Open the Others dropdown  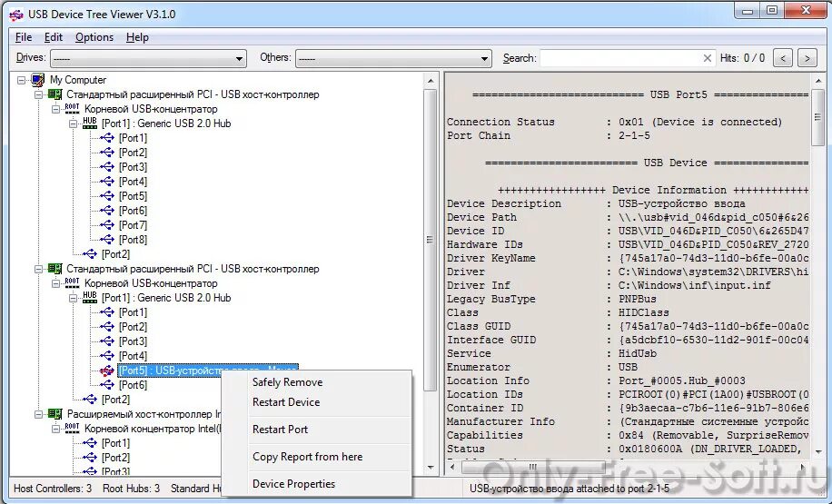tap(393, 58)
